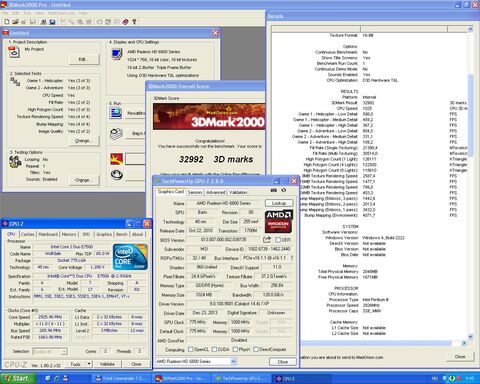Enable the DirectCompute checkbox in GPU-Z
The image size is (480, 384).
[x=256, y=349]
